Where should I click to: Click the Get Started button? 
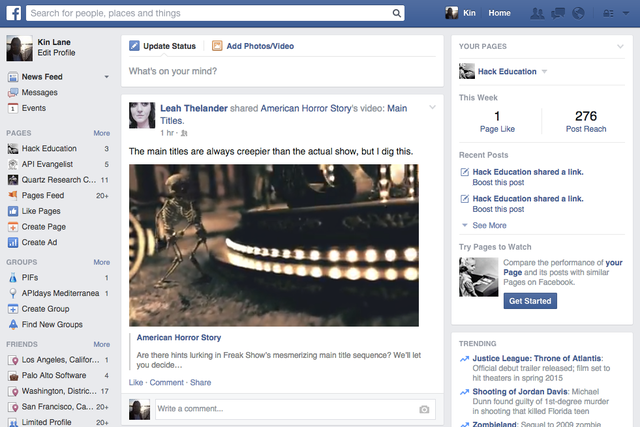pyautogui.click(x=530, y=301)
